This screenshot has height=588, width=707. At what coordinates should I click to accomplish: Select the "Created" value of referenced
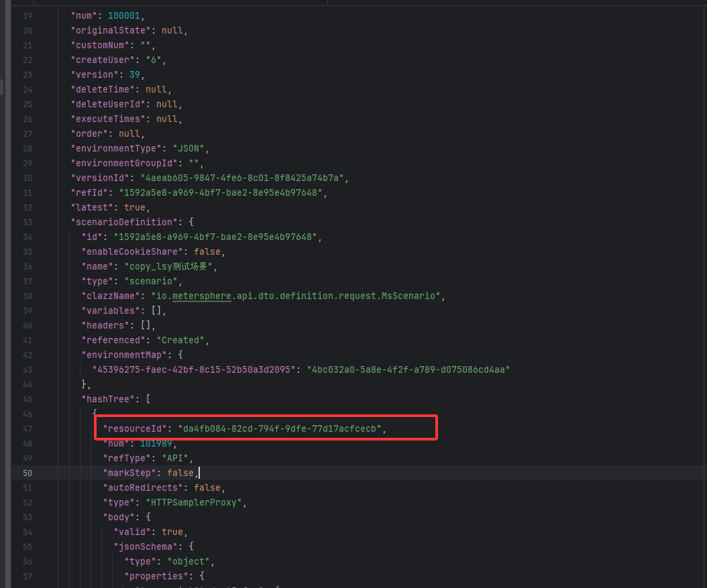pos(180,340)
